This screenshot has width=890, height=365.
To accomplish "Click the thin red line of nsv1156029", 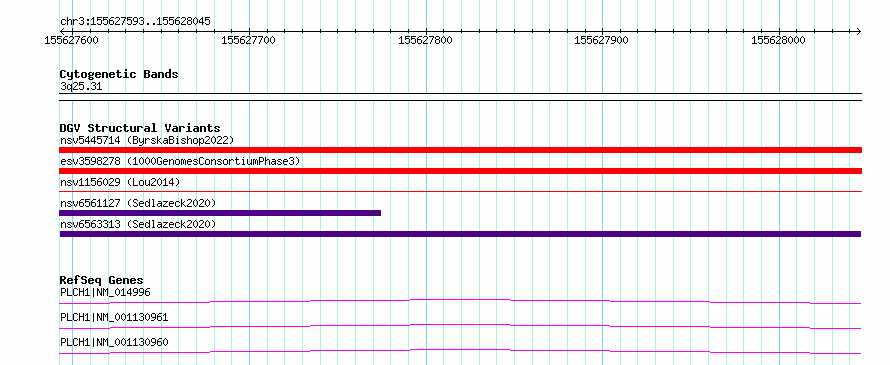I will pos(460,192).
